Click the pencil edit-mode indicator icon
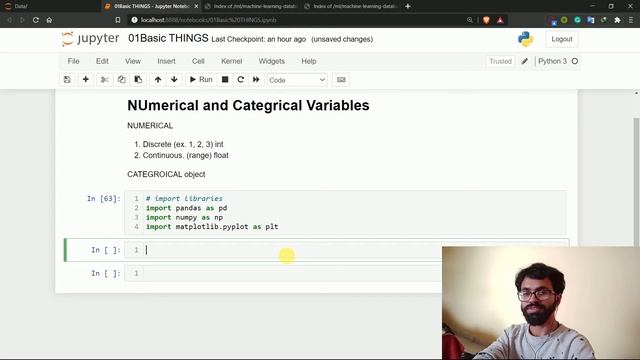 click(524, 61)
